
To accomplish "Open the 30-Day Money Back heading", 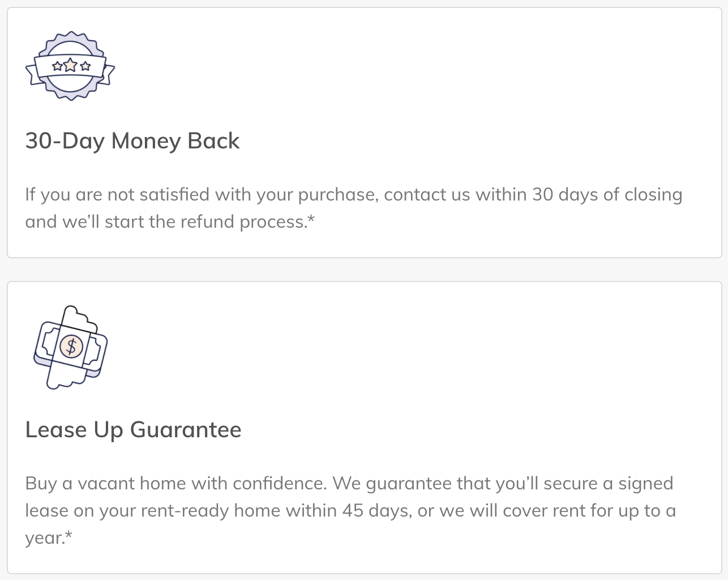I will click(132, 141).
